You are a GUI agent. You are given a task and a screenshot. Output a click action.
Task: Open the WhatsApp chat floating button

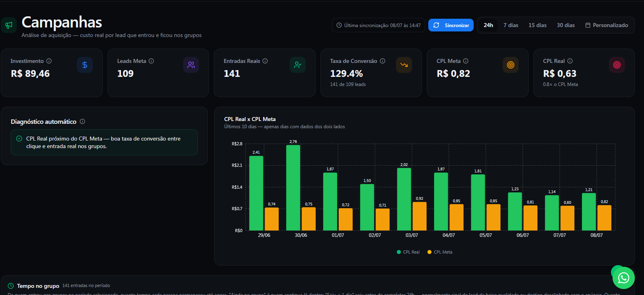(623, 278)
